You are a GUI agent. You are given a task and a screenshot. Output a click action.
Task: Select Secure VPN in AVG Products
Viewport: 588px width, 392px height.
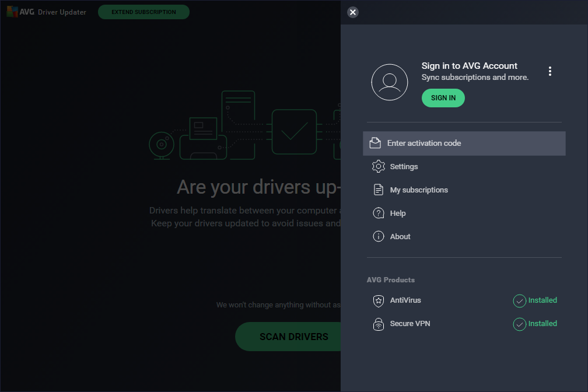point(410,323)
